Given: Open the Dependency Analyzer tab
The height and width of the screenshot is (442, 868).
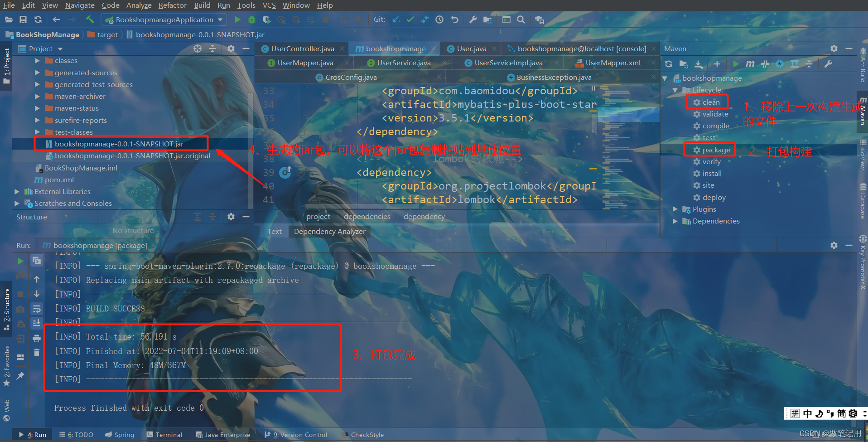Looking at the screenshot, I should coord(329,231).
